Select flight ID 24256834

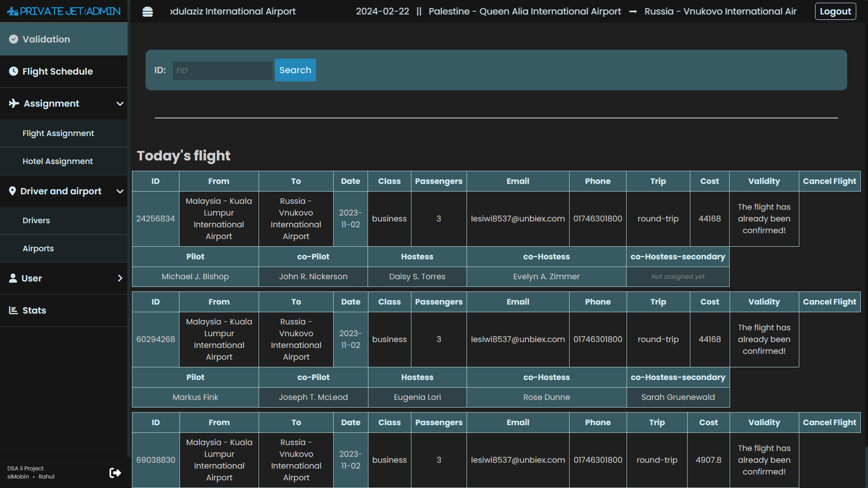click(156, 219)
